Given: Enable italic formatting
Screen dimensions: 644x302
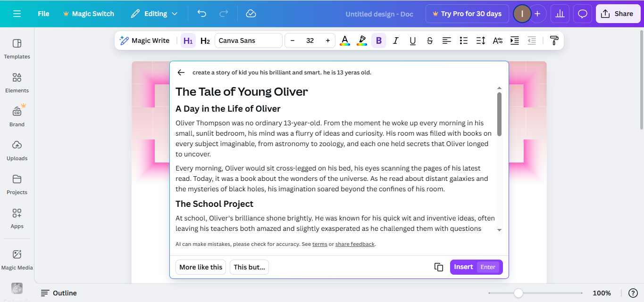Looking at the screenshot, I should (x=395, y=41).
